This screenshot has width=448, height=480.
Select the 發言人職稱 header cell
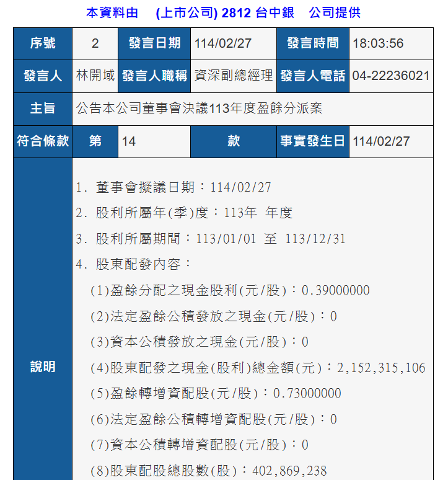point(154,76)
